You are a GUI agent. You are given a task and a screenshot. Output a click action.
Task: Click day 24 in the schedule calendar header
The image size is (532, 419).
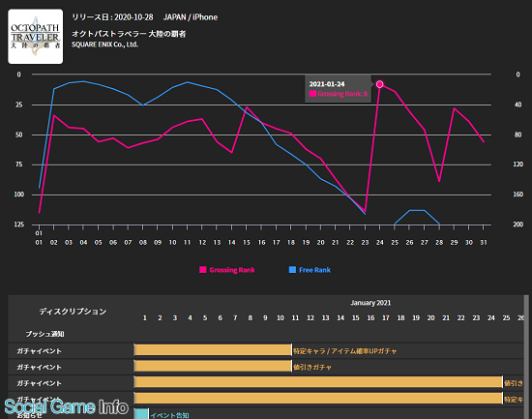tap(491, 317)
